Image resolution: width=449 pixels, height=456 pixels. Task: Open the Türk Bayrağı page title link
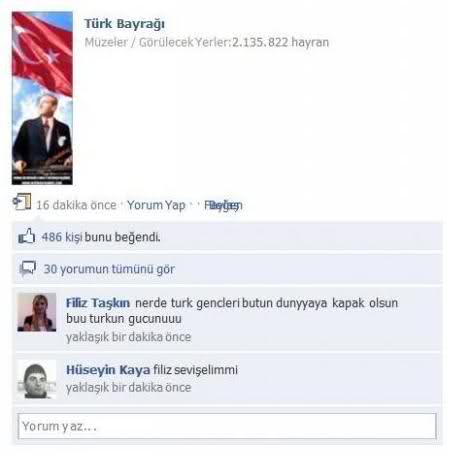(124, 24)
